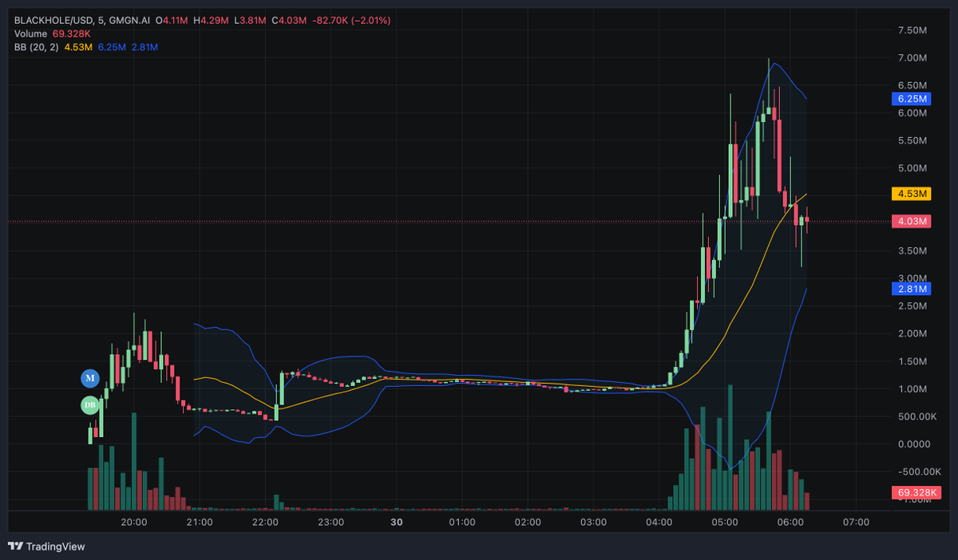Click the Volume indicator label
The height and width of the screenshot is (560, 958).
pos(30,33)
